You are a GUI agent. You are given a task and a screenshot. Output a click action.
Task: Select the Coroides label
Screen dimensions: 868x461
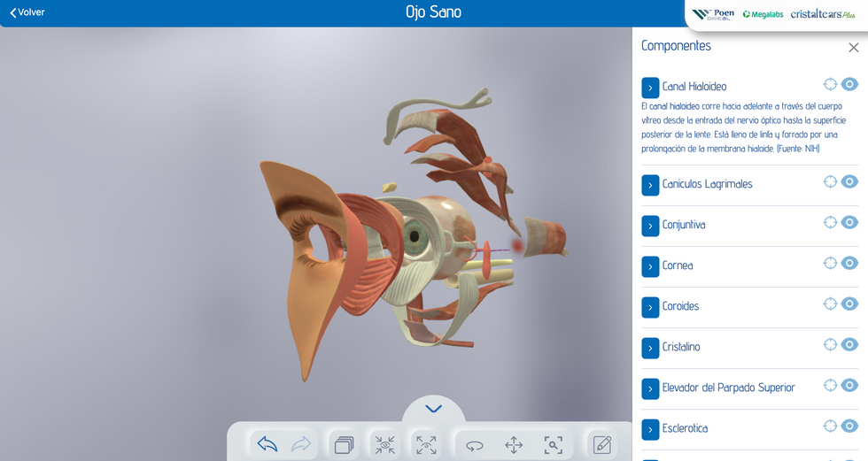point(680,306)
